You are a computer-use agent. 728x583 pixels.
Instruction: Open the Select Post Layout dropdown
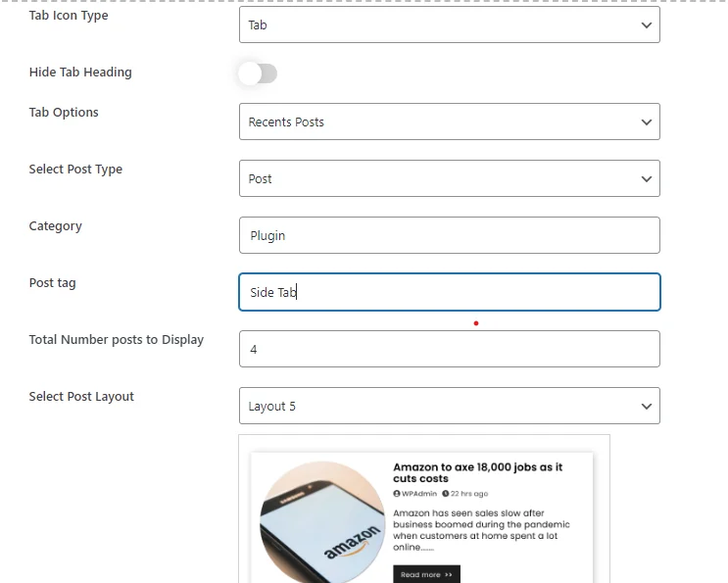click(x=449, y=406)
